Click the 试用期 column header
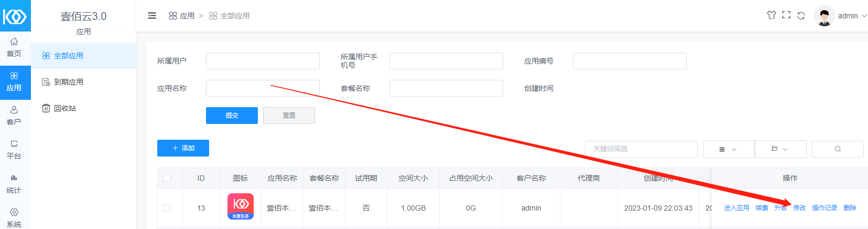Image resolution: width=868 pixels, height=229 pixels. (x=366, y=178)
